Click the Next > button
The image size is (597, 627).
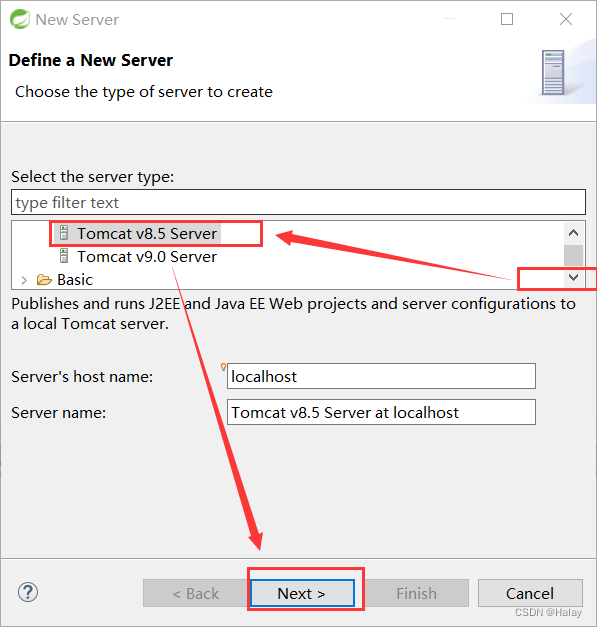pos(302,593)
